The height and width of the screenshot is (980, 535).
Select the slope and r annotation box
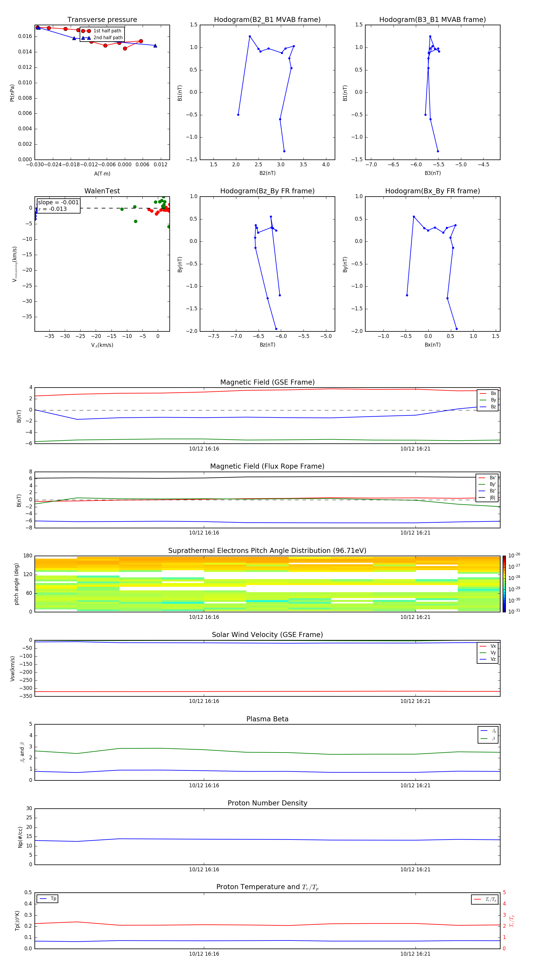tap(58, 206)
